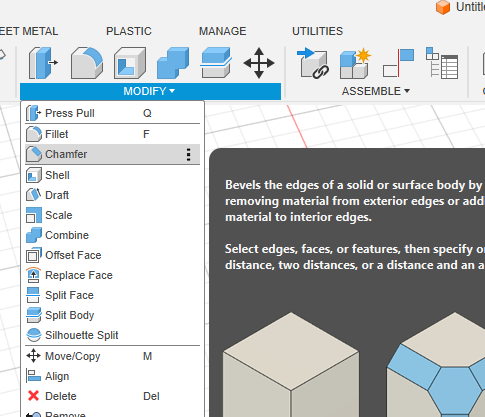Choose Move/Copy from the Modify menu
Image resolution: width=485 pixels, height=417 pixels.
pos(113,356)
